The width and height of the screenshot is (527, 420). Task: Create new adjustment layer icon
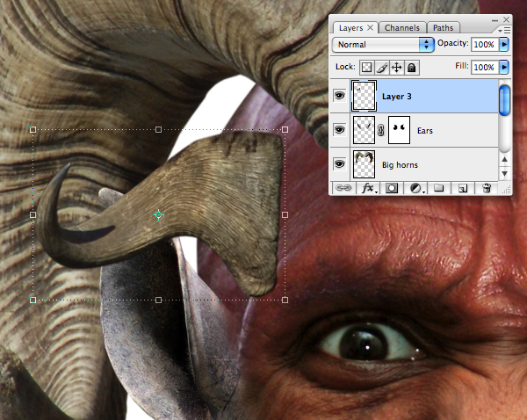pyautogui.click(x=416, y=188)
